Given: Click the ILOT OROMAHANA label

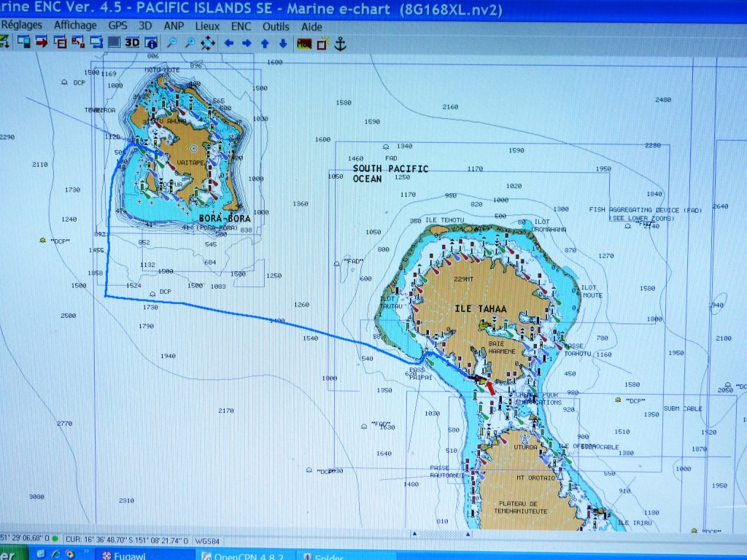Looking at the screenshot, I should click(x=549, y=226).
